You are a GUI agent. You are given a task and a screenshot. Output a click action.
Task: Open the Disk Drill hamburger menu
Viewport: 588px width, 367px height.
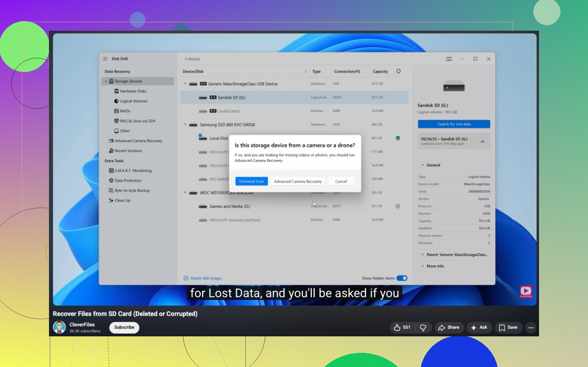[x=105, y=59]
